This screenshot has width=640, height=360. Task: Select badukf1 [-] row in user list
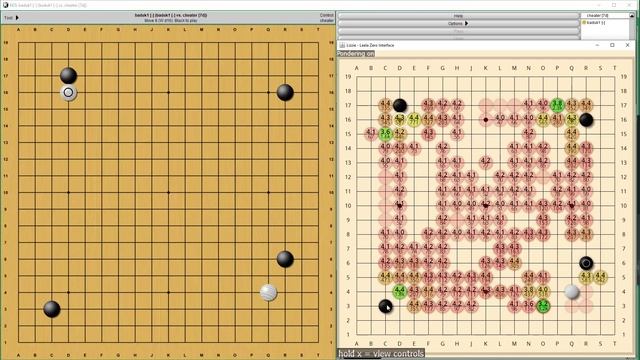(x=596, y=22)
